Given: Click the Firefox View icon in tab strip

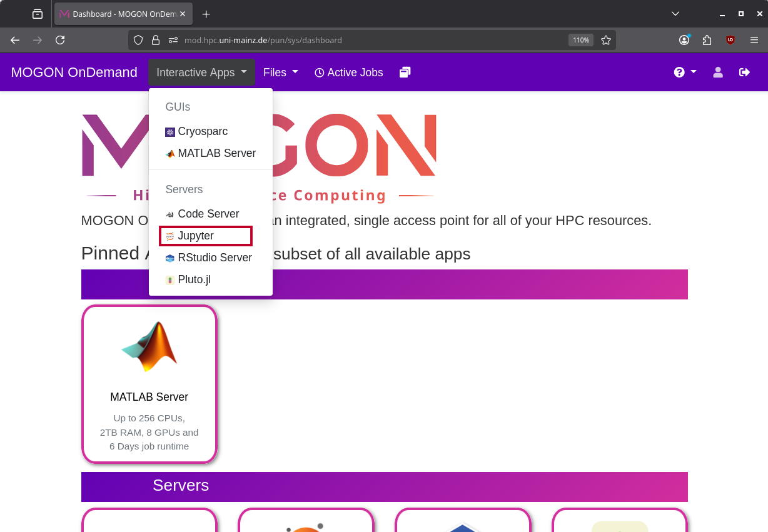Looking at the screenshot, I should point(38,14).
